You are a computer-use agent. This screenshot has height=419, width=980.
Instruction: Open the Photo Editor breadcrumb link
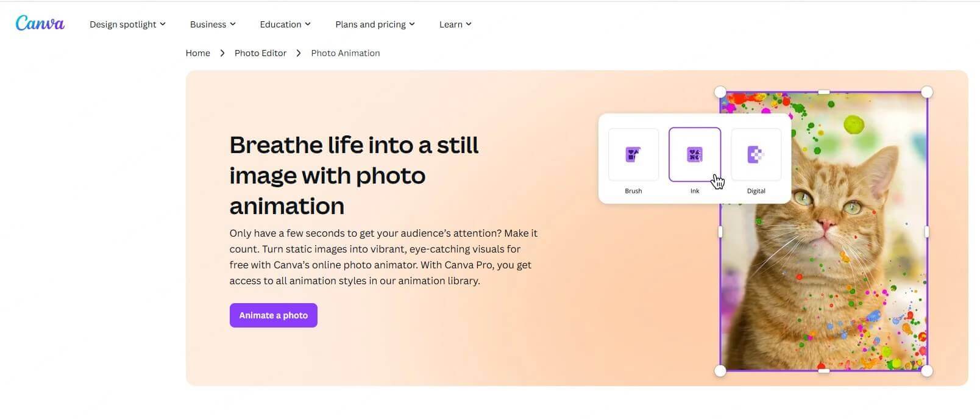pyautogui.click(x=260, y=53)
